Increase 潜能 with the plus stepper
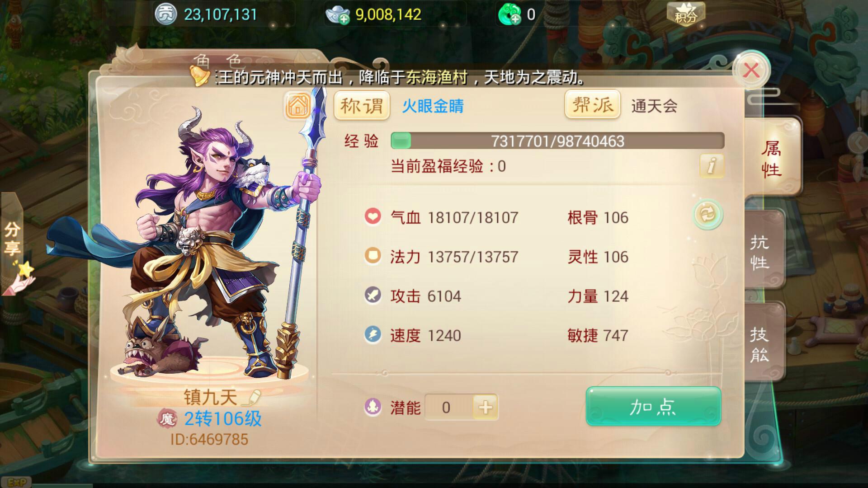The height and width of the screenshot is (488, 868). coord(485,407)
